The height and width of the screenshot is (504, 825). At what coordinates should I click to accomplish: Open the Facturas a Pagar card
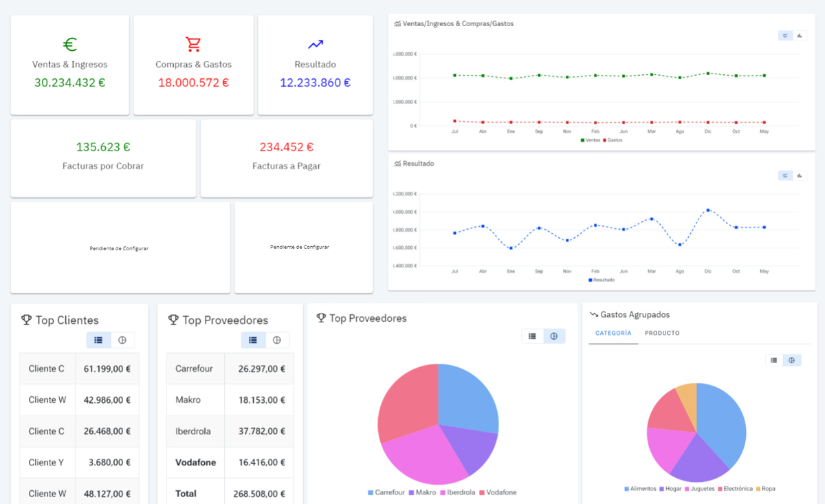pyautogui.click(x=286, y=157)
